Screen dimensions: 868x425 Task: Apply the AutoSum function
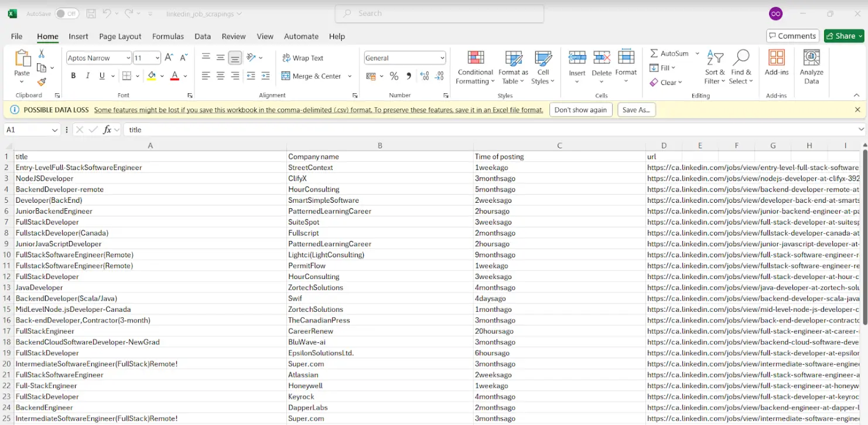click(x=669, y=53)
